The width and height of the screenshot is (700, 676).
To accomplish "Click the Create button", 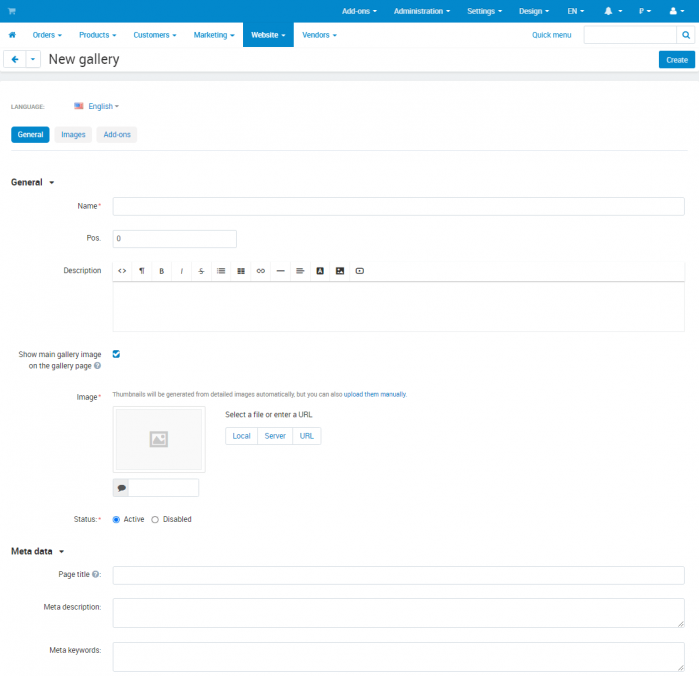I will 677,60.
